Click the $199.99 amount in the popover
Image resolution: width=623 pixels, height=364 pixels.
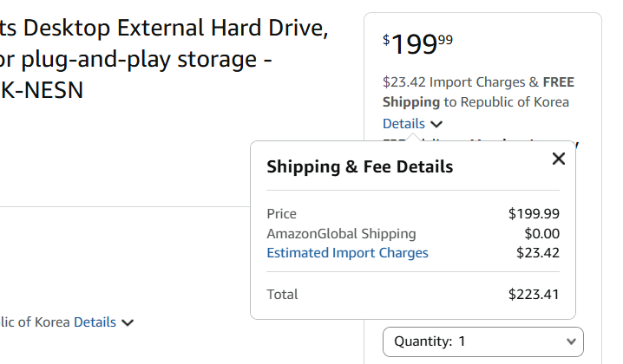tap(534, 213)
